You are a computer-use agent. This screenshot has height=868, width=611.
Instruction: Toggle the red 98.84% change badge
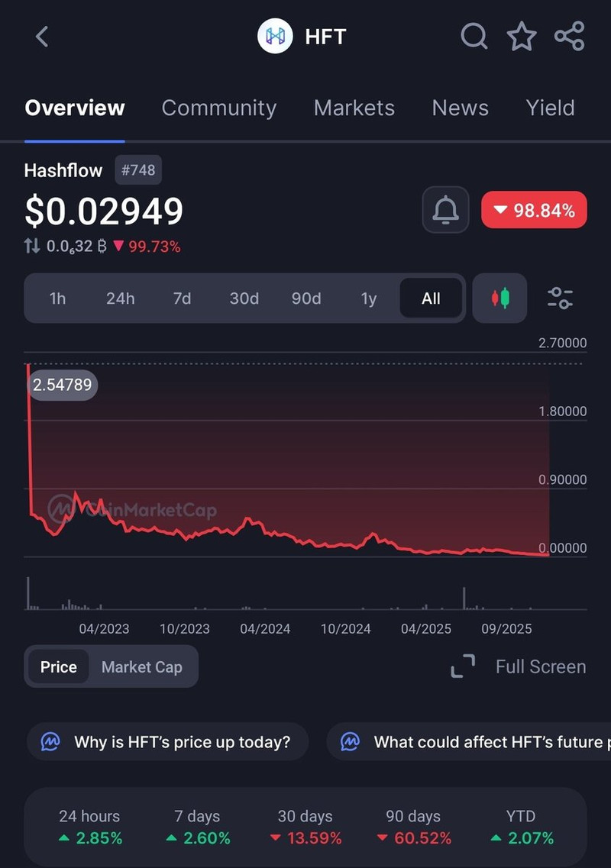tap(534, 210)
